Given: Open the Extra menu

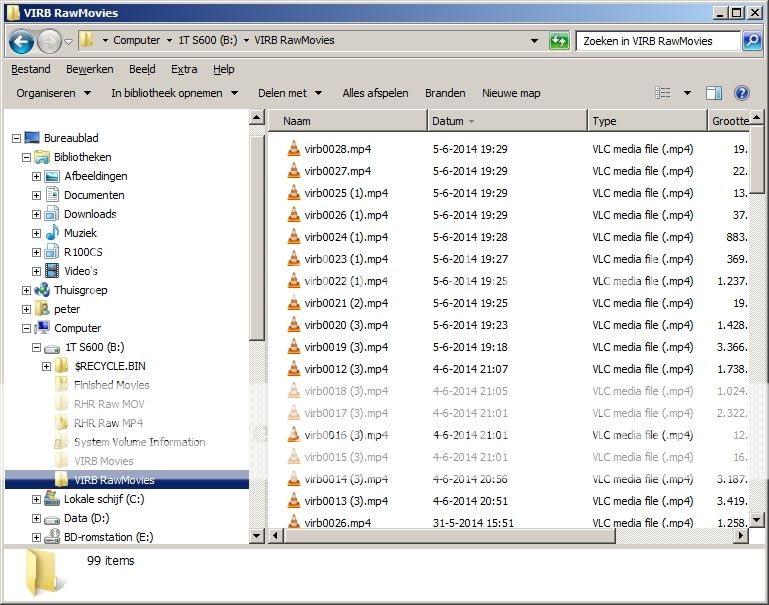Looking at the screenshot, I should click(x=184, y=69).
